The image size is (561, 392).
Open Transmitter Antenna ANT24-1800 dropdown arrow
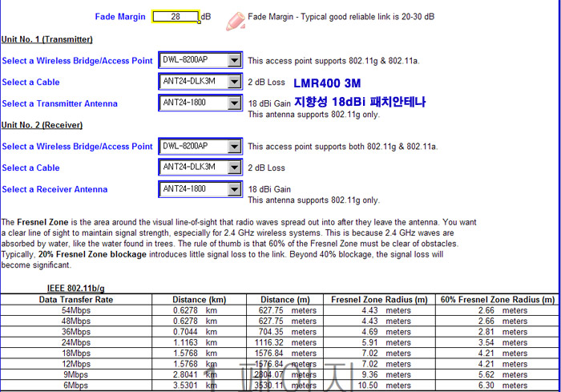click(x=234, y=103)
